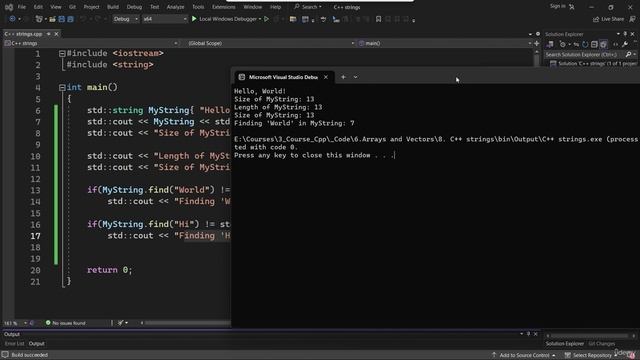
Task: Click the terminal tab icon in debug console
Action: pos(242,77)
